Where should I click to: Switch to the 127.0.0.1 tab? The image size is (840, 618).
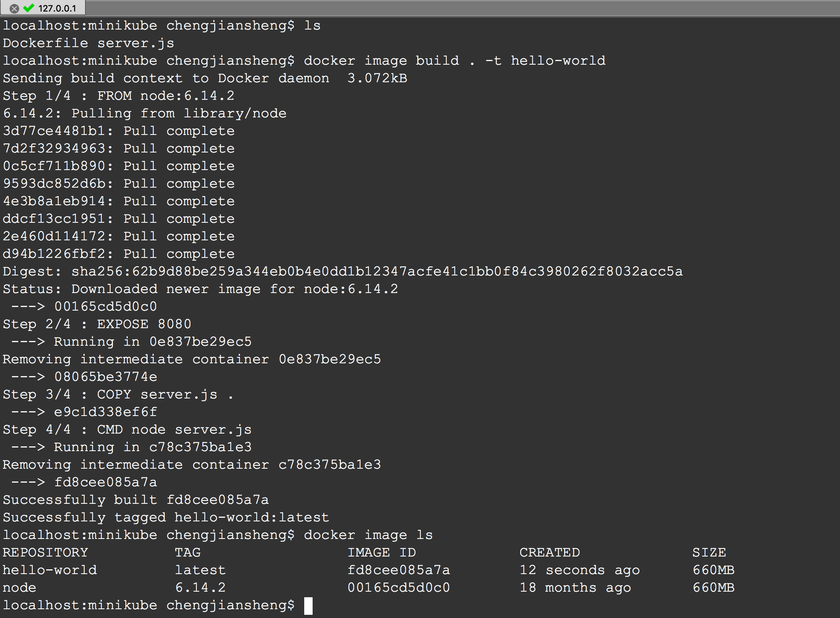point(57,8)
